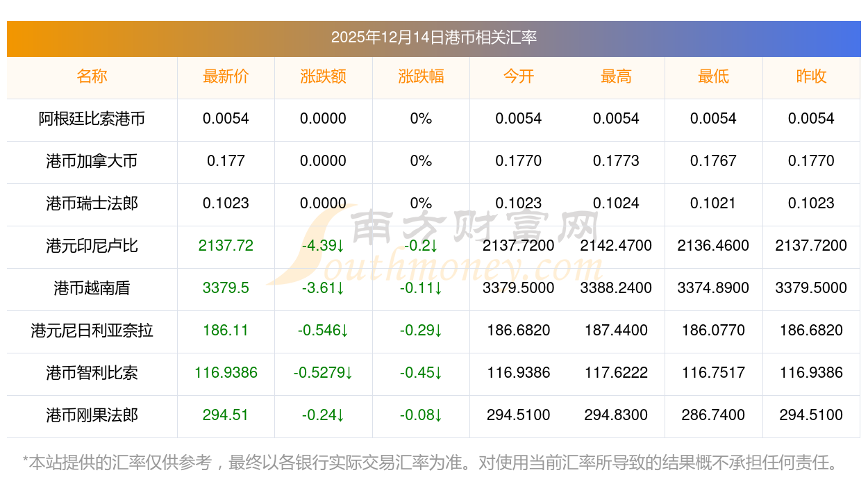Click latest price 294.51 for 港币刚果法郎
This screenshot has width=868, height=484.
tap(226, 415)
